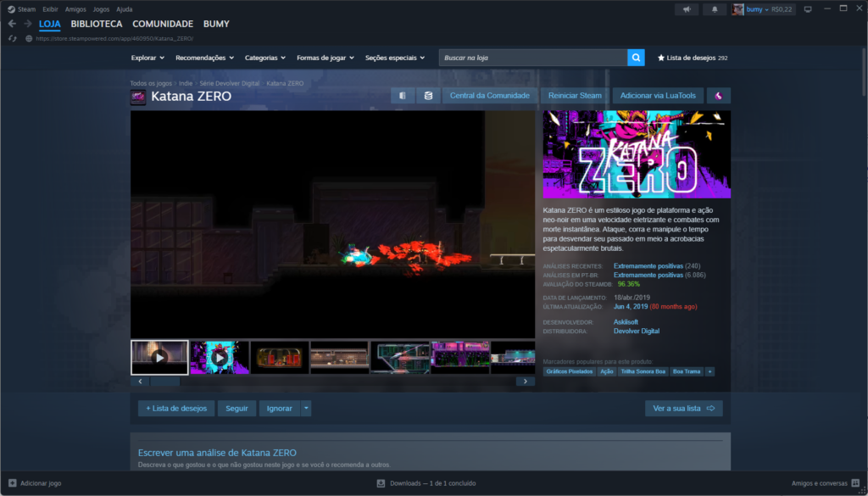Play the first trailer thumbnail
Screen dimensions: 868x496
pyautogui.click(x=159, y=357)
